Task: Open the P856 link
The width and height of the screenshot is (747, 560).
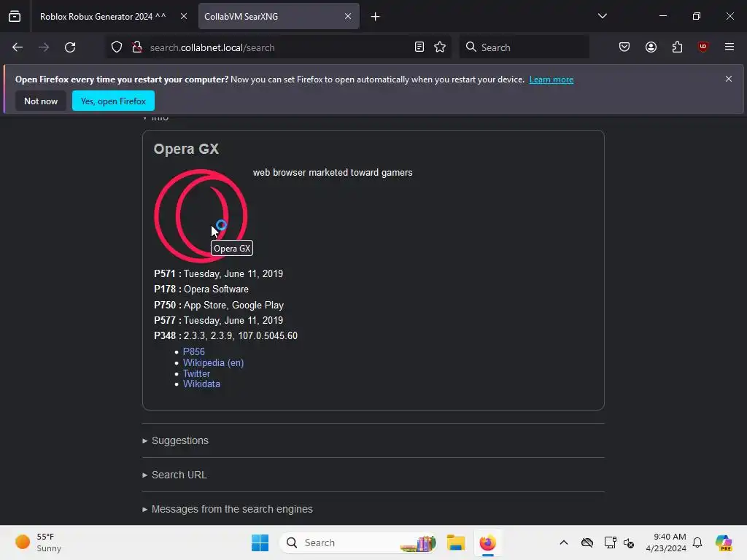Action: [194, 351]
